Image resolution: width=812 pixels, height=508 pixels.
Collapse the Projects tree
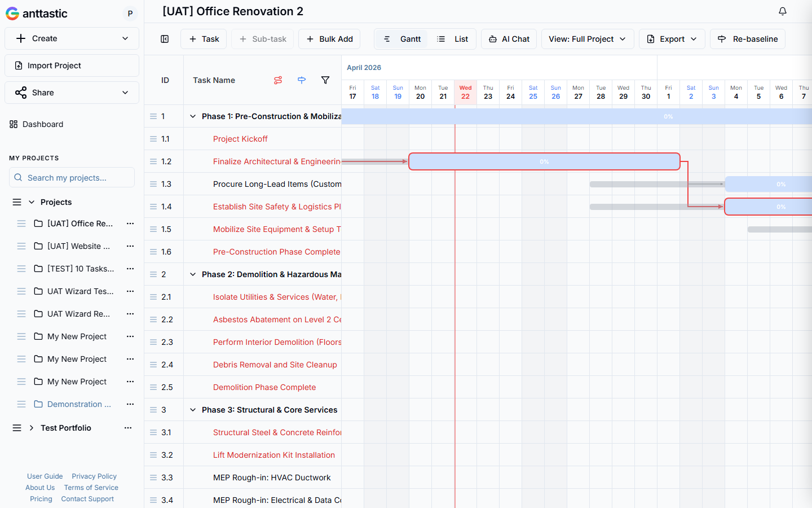point(32,202)
